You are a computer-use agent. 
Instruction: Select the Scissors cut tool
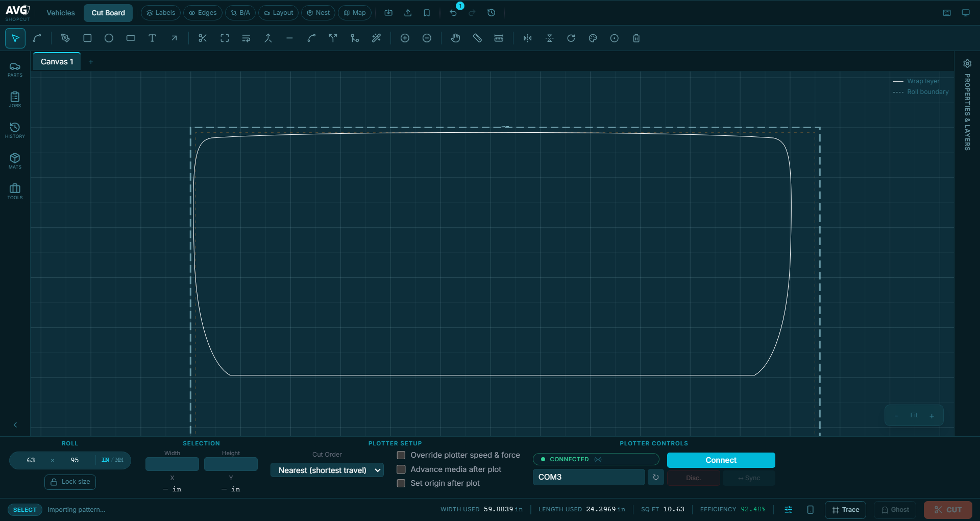point(203,38)
